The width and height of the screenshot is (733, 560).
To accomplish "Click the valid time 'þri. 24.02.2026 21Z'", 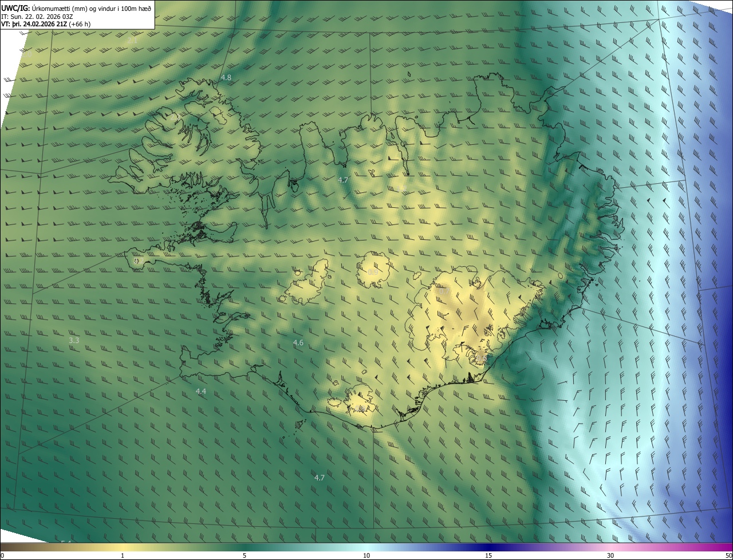I will tap(38, 24).
